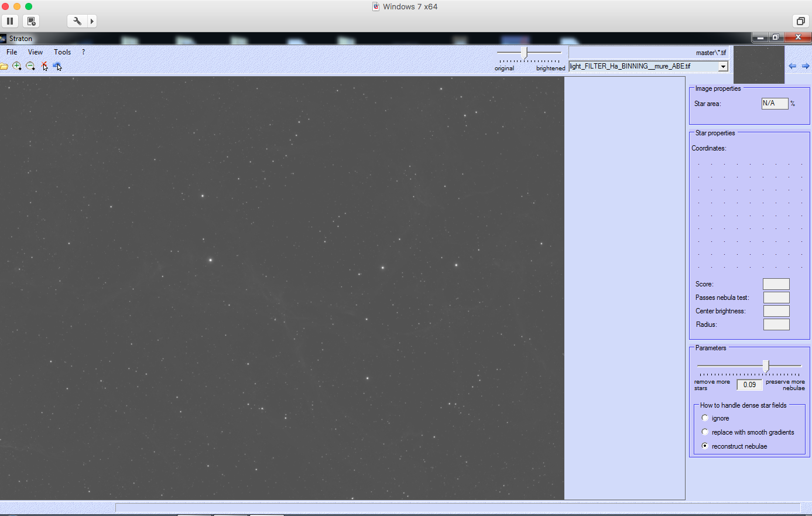812x516 pixels.
Task: Click the Windows 7 x64 window title
Action: pos(410,6)
